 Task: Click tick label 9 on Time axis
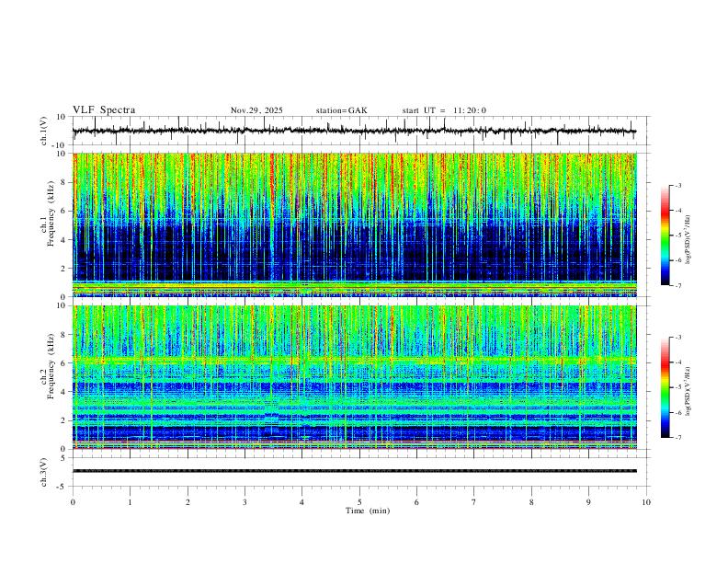588,502
